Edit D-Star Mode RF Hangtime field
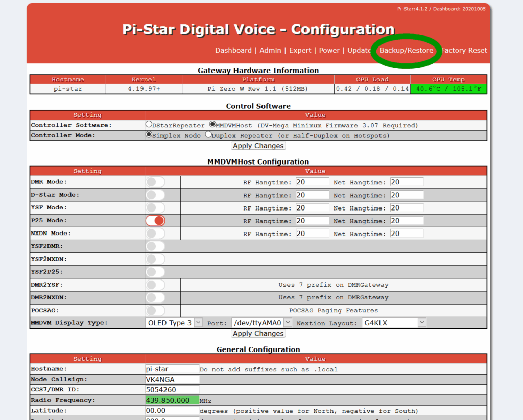This screenshot has width=523, height=420. (312, 195)
